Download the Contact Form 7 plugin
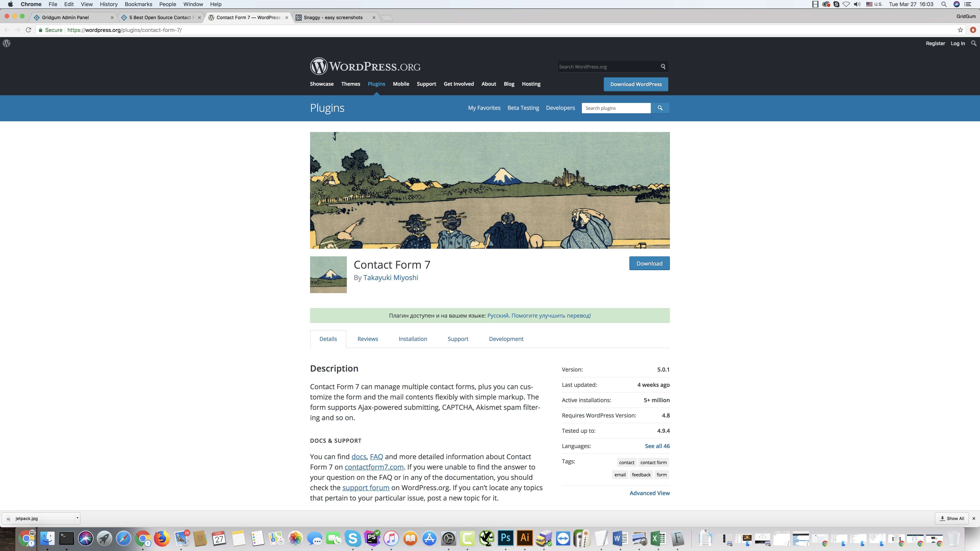The height and width of the screenshot is (551, 980). coord(649,263)
